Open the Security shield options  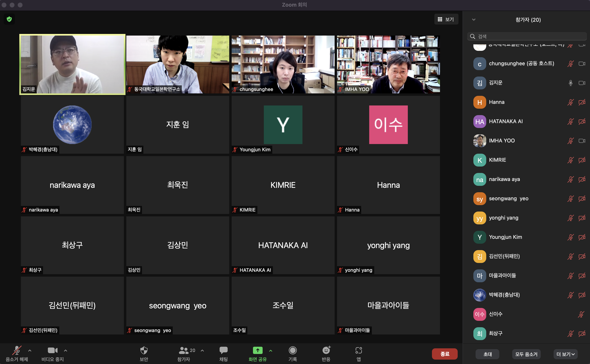click(x=144, y=350)
